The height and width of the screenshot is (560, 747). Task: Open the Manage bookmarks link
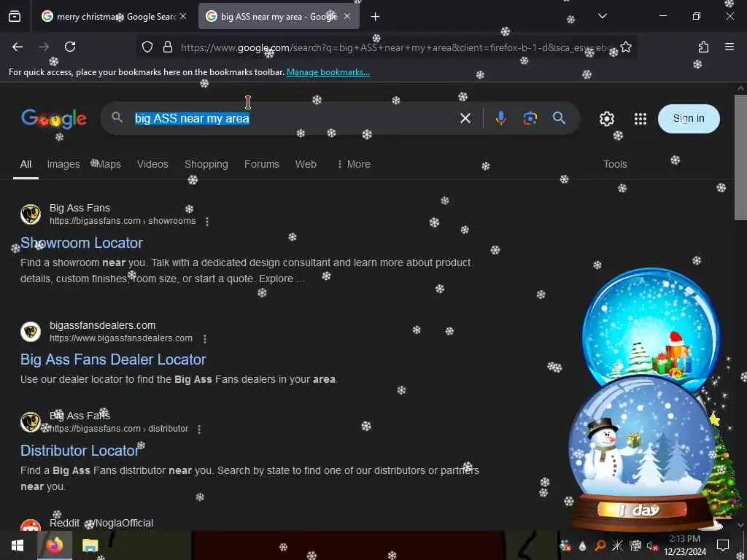pos(328,72)
